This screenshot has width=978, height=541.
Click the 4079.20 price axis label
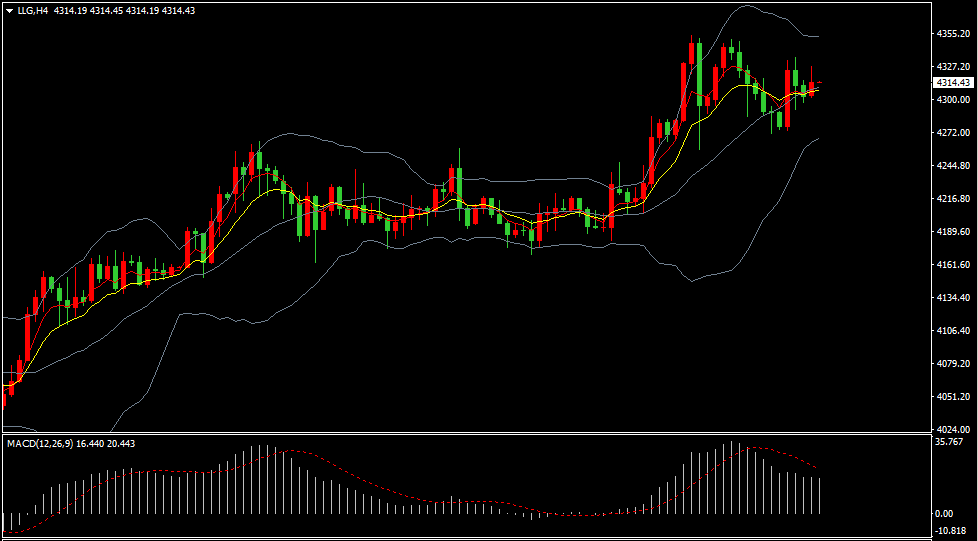click(x=953, y=364)
